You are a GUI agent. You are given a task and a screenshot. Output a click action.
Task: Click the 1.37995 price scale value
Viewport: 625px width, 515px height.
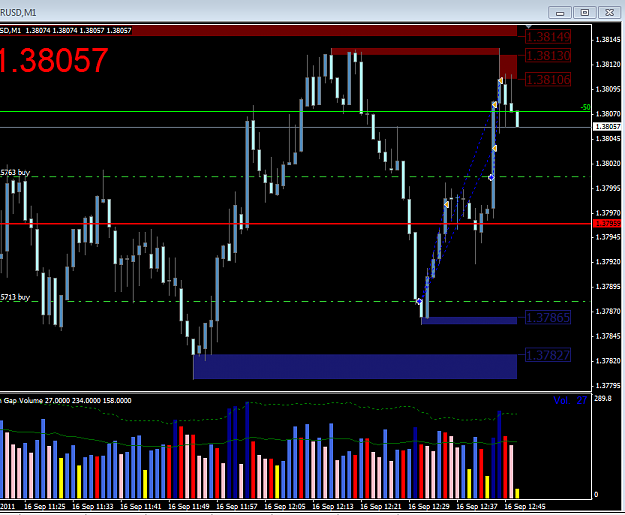tap(608, 188)
